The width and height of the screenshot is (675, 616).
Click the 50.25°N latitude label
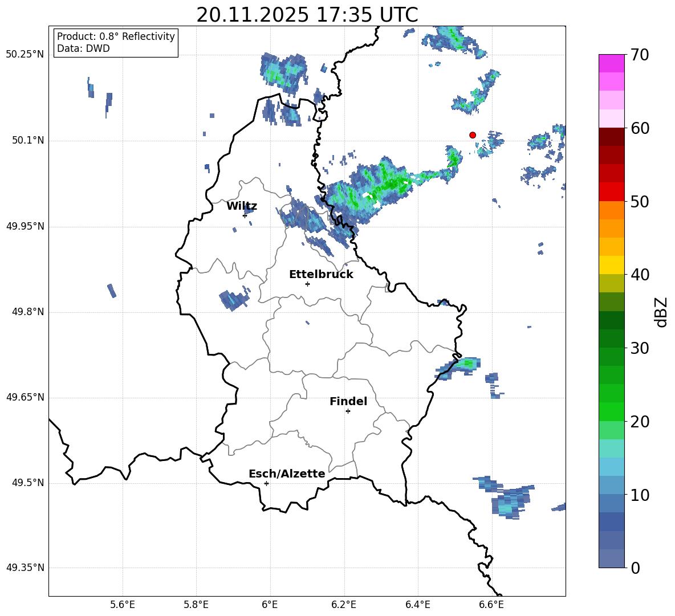25,55
